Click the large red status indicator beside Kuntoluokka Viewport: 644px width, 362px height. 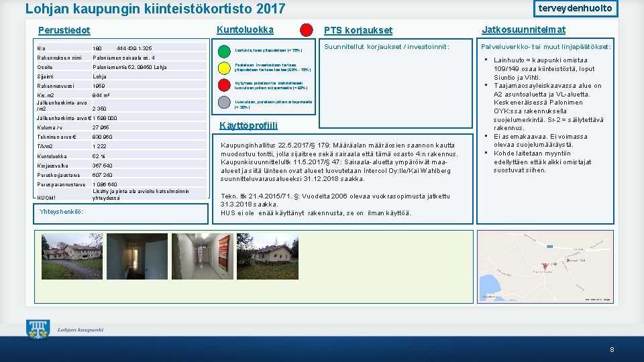click(307, 30)
